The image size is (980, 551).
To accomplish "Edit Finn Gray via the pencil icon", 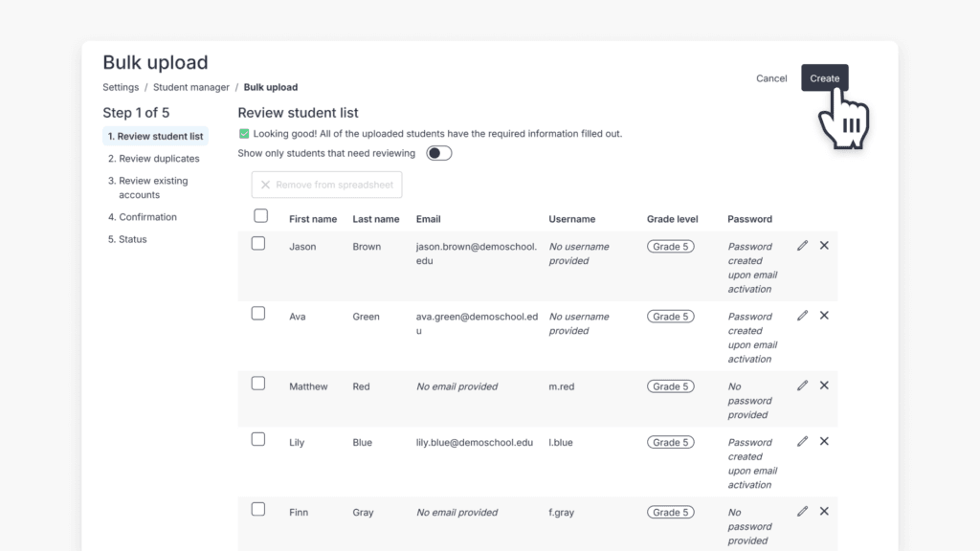I will (x=802, y=511).
